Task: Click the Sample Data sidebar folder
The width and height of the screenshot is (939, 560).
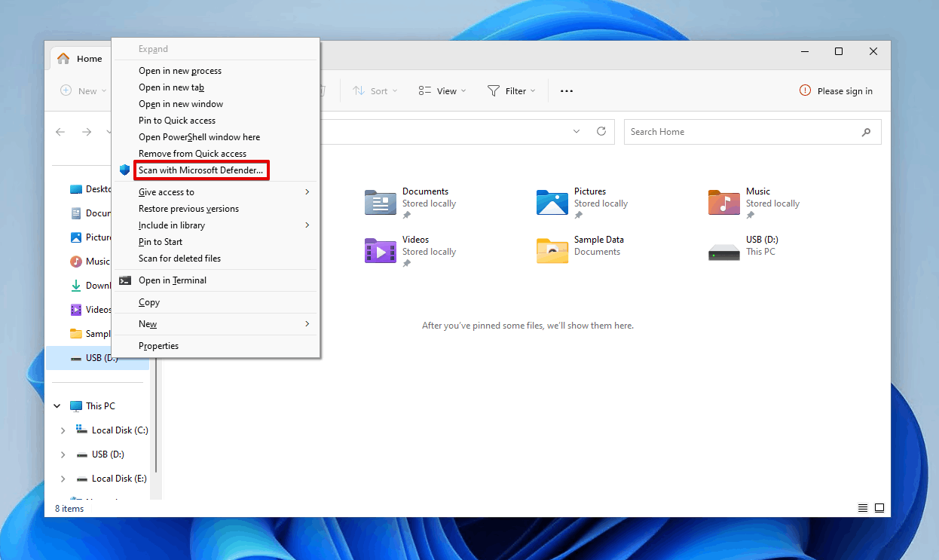Action: (90, 334)
